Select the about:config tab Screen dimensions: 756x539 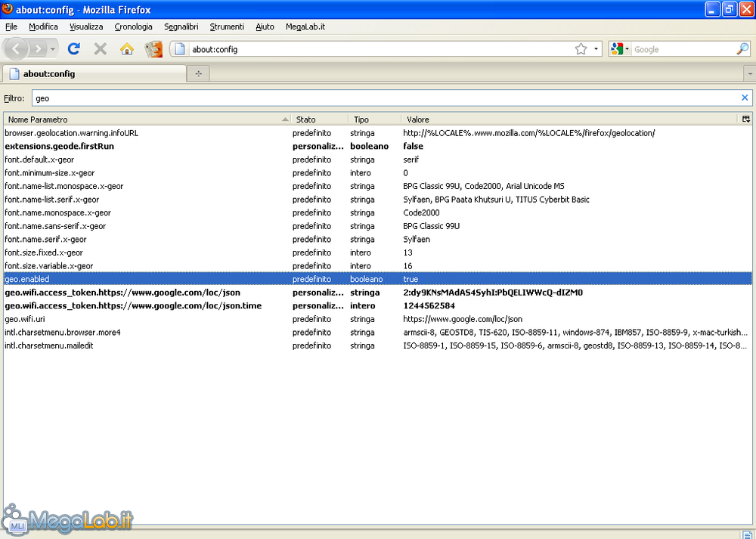(x=94, y=74)
